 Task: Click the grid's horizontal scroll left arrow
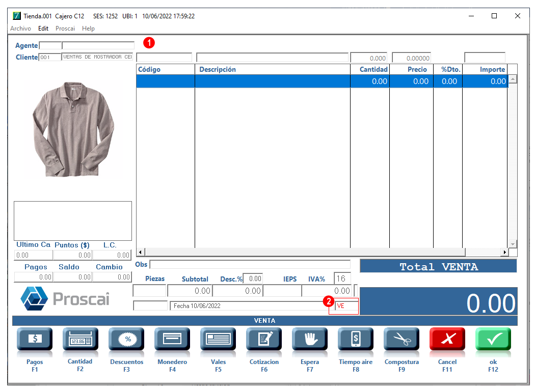pyautogui.click(x=140, y=252)
